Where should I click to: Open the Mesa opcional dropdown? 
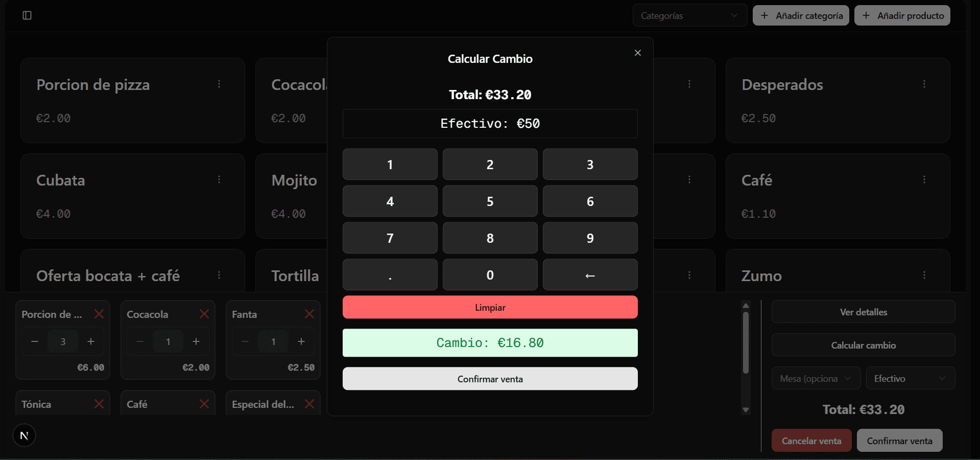[815, 378]
